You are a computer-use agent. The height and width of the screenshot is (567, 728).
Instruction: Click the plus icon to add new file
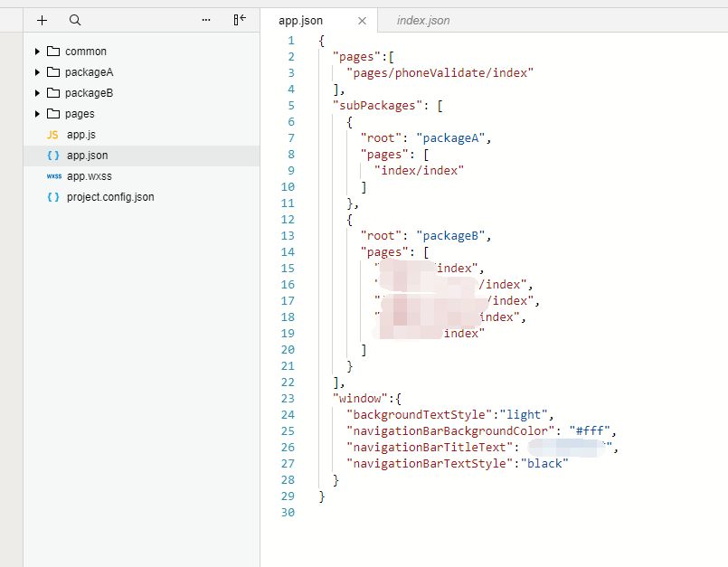coord(42,20)
